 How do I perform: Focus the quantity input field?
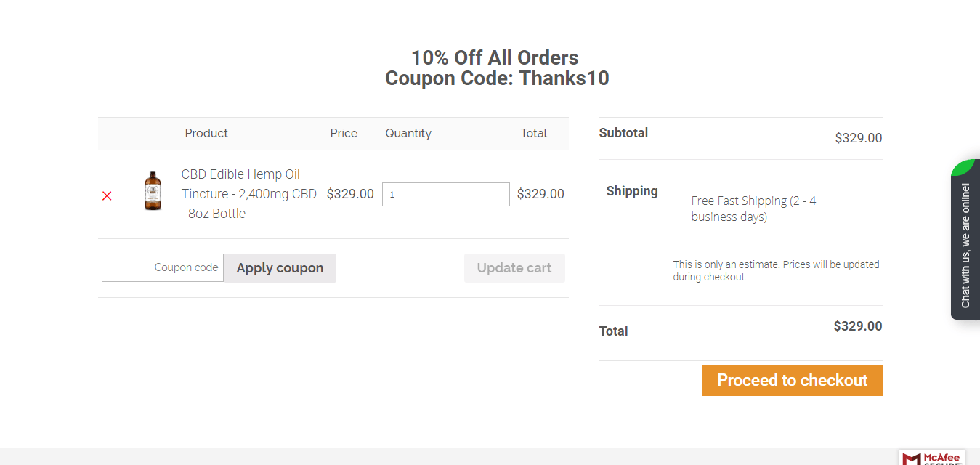click(446, 194)
